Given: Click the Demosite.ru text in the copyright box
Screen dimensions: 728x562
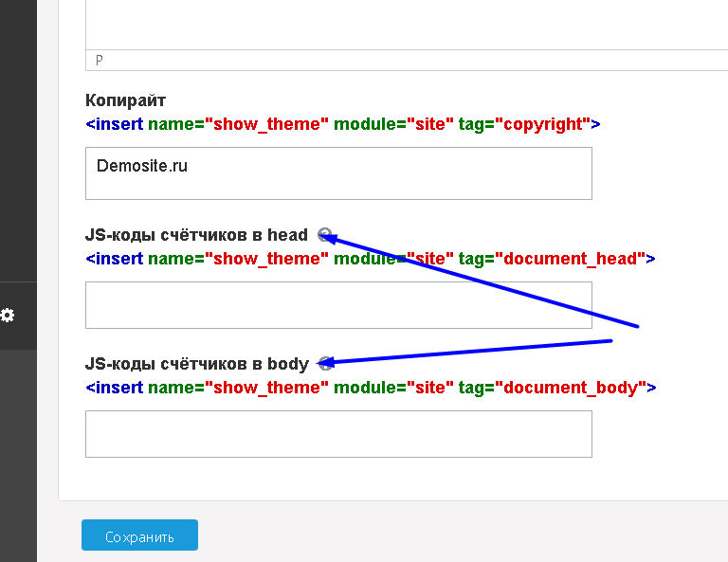Looking at the screenshot, I should (142, 166).
